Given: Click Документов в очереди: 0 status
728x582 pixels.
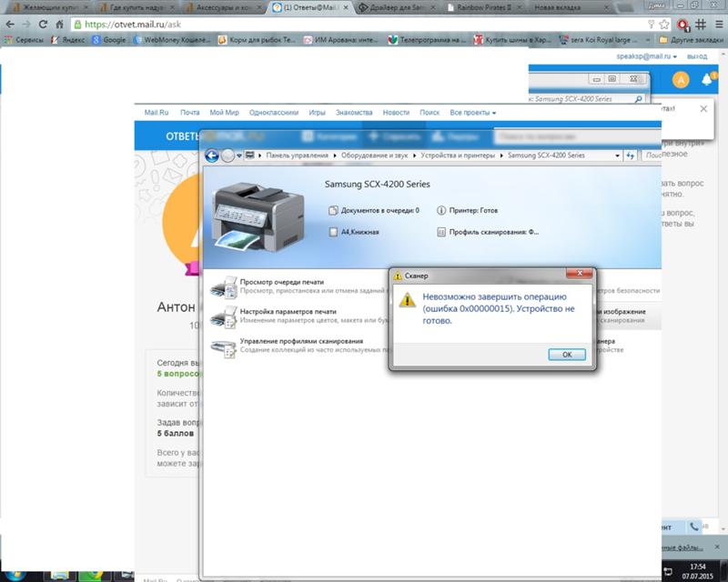Looking at the screenshot, I should [x=374, y=211].
